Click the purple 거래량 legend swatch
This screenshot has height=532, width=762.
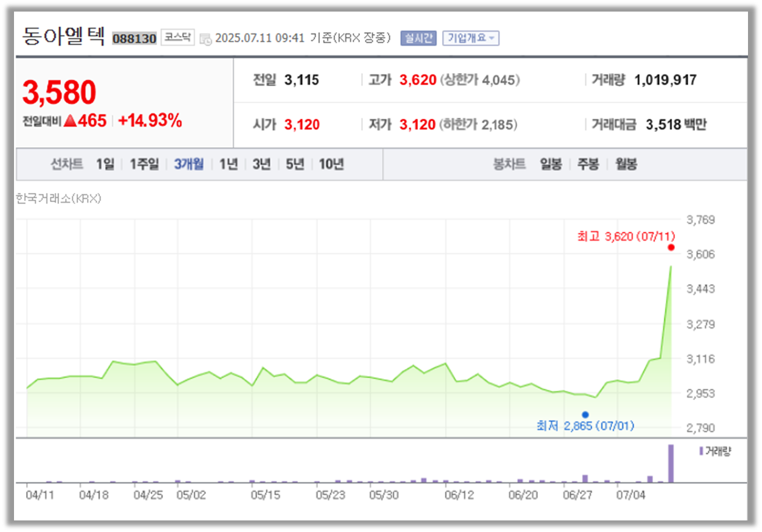coord(700,451)
